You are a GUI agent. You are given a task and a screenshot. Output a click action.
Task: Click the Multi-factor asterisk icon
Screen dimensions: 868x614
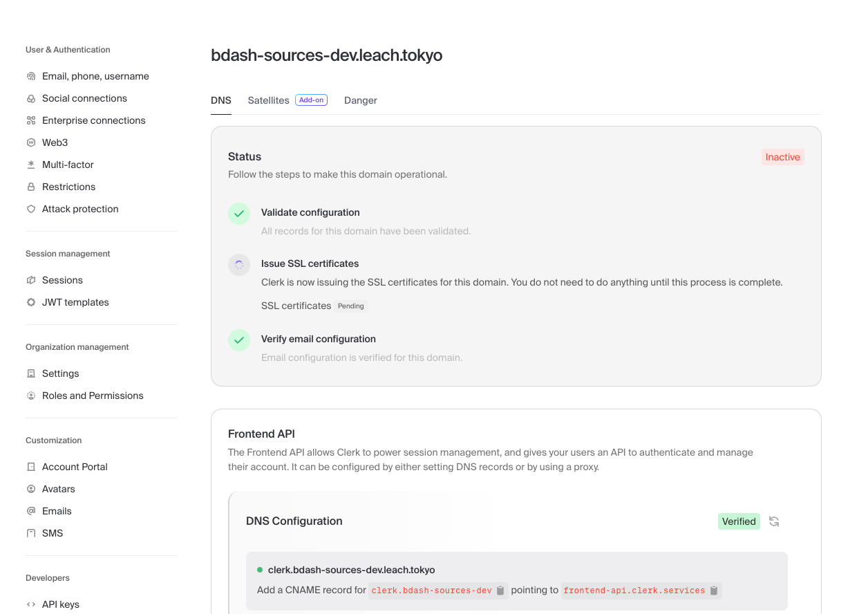(31, 165)
